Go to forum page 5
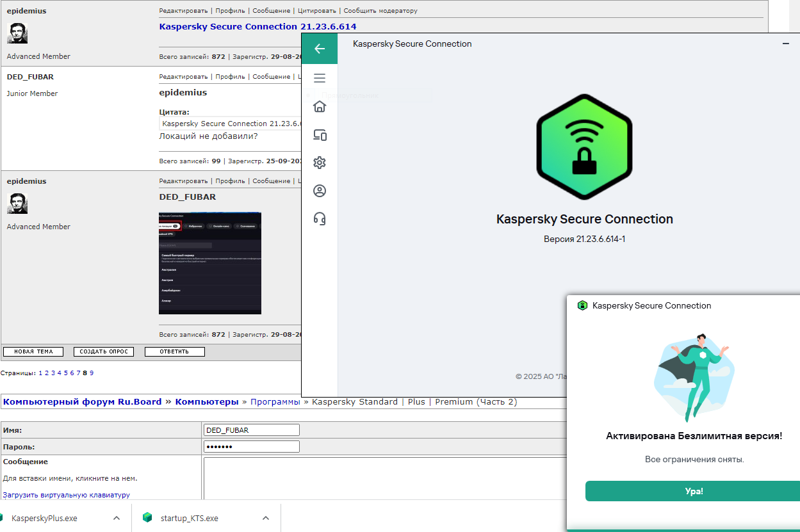Screen dimensions: 800x532 (x=65, y=373)
